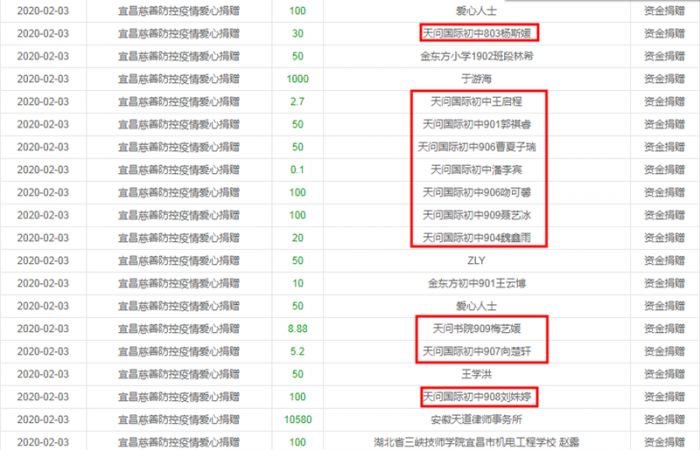Click the 8.88 donation amount
Image resolution: width=700 pixels, height=450 pixels.
pyautogui.click(x=297, y=328)
